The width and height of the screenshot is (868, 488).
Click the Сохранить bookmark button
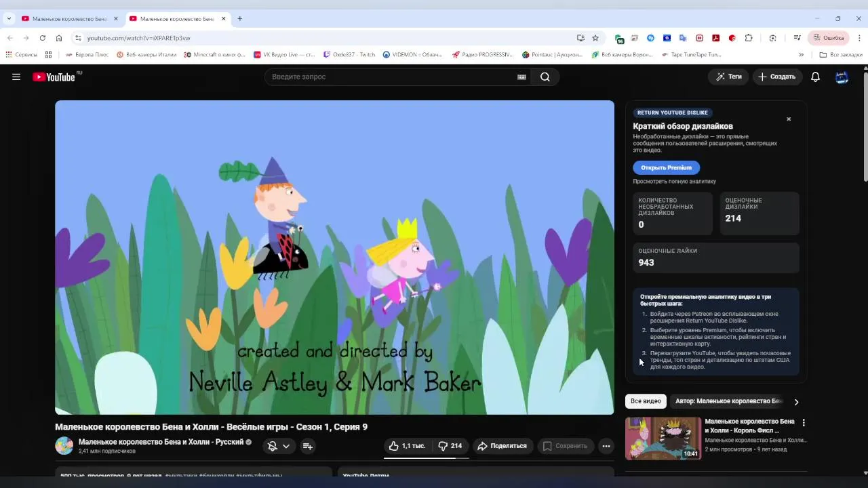point(565,446)
